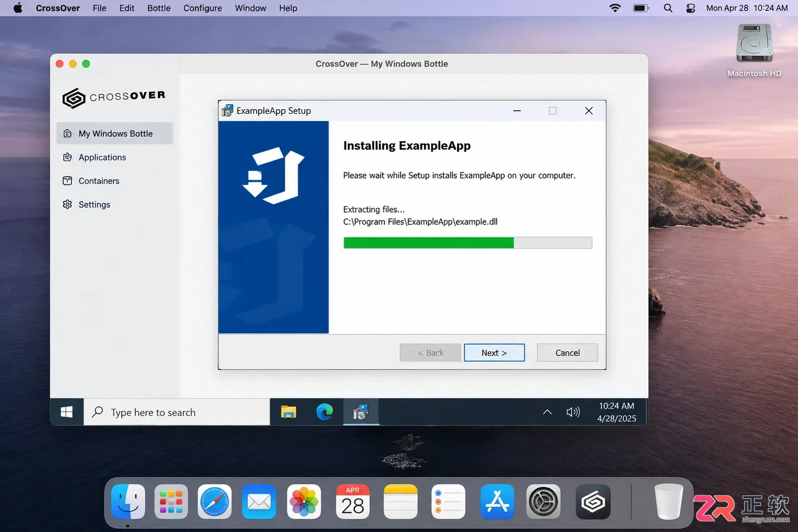Open the Windows Start menu icon

(66, 412)
